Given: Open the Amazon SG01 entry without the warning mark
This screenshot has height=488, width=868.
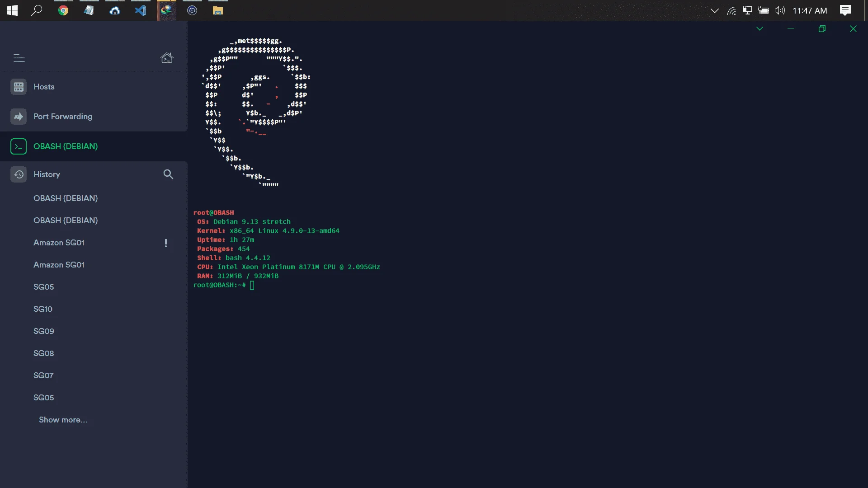Looking at the screenshot, I should point(59,265).
